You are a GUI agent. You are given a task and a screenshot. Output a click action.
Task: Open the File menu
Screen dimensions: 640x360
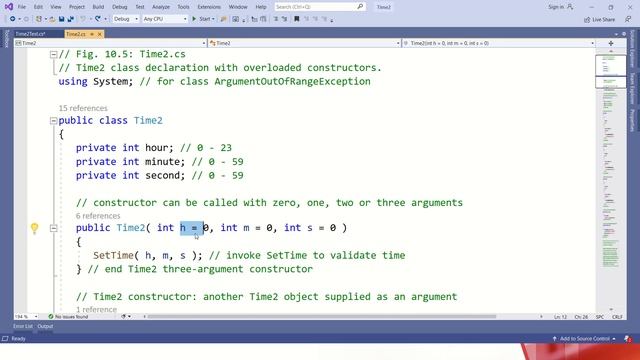(x=22, y=7)
